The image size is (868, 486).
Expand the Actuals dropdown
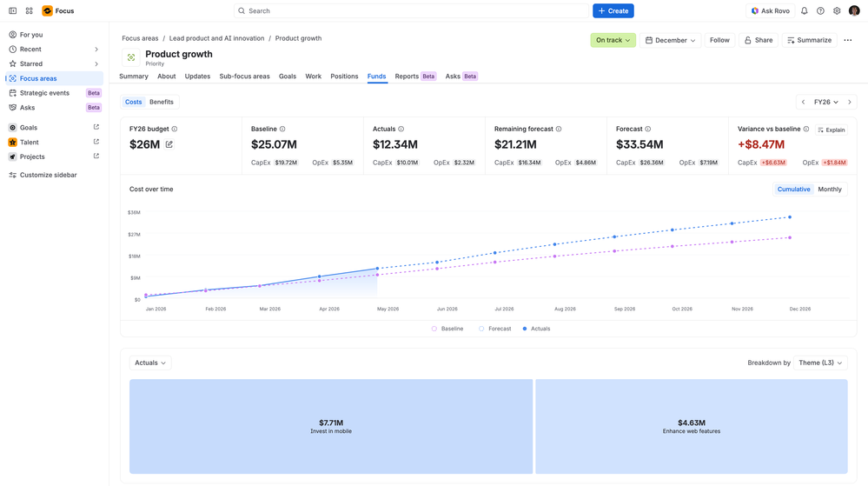point(150,363)
